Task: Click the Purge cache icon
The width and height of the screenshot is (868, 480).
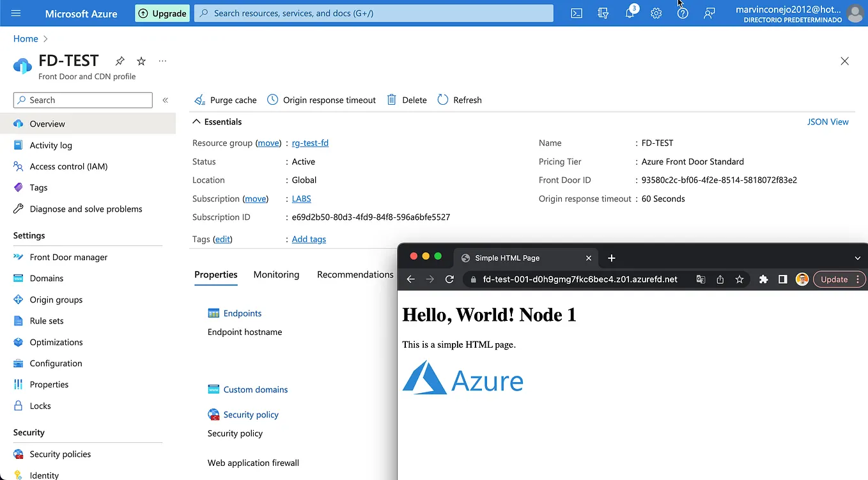Action: click(201, 100)
